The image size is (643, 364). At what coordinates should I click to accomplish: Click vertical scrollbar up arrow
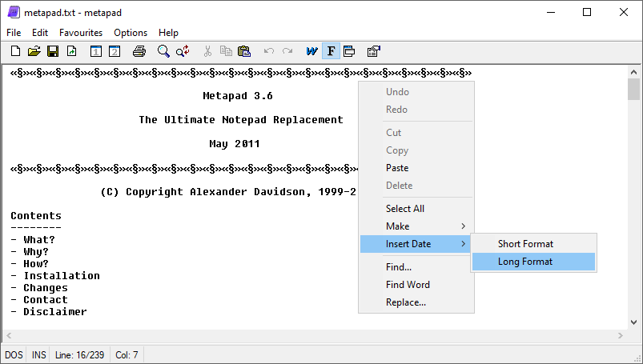[x=633, y=72]
